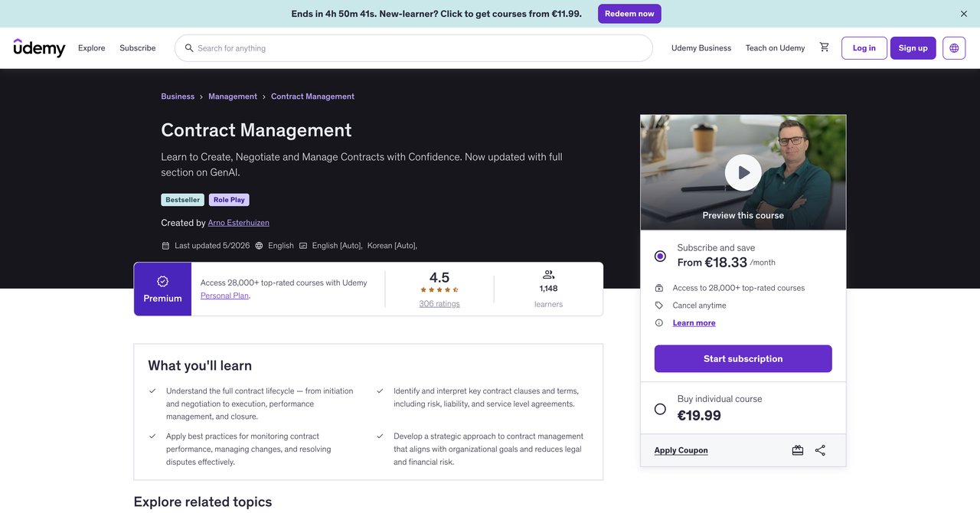Click the gift this course icon

(798, 450)
